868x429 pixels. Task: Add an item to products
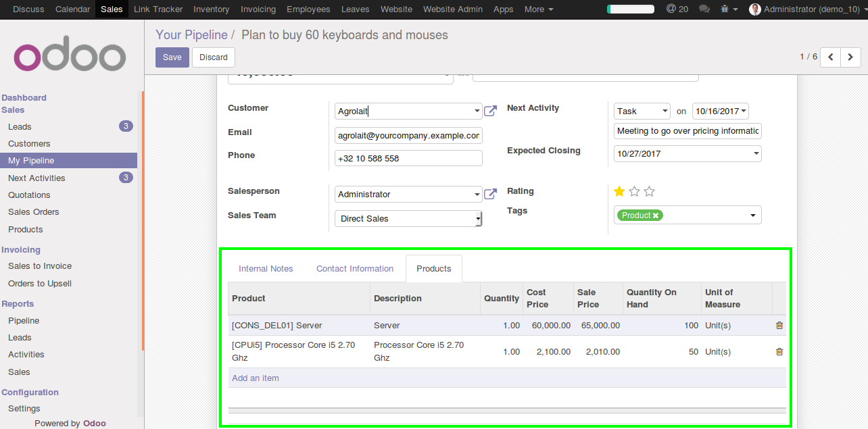(x=256, y=378)
